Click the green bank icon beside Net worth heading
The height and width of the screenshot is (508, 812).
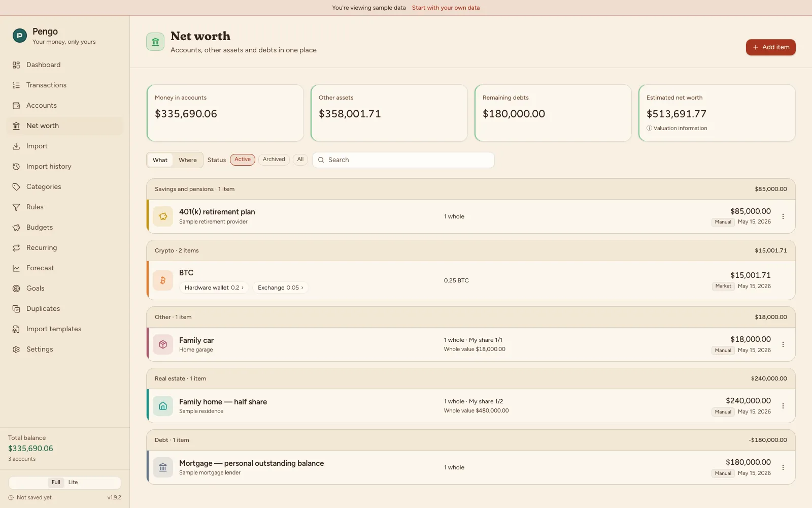pos(155,42)
